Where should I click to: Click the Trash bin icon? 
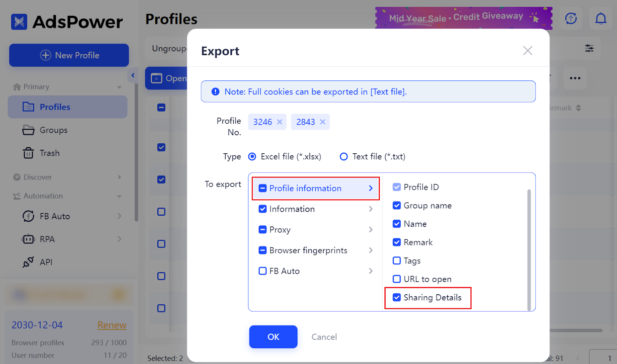(28, 153)
